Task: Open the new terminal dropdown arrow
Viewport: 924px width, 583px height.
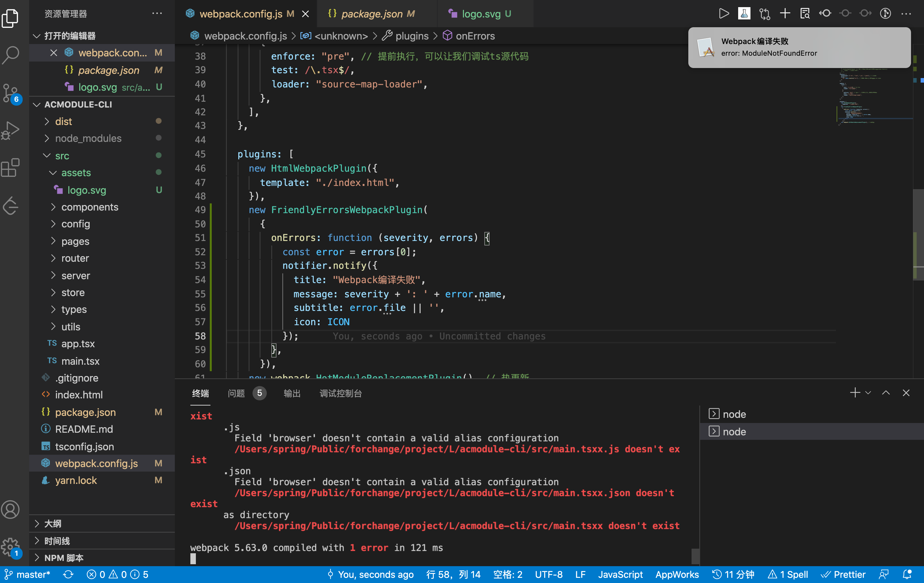Action: point(868,393)
